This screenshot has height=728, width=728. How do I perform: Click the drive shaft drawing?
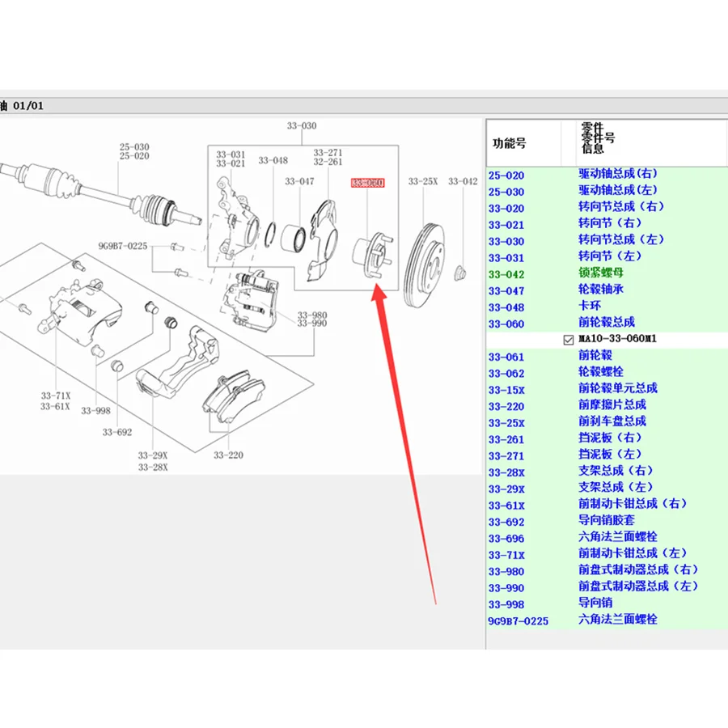pyautogui.click(x=99, y=194)
